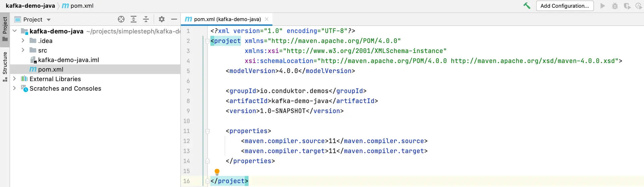Screen dimensions: 644x187
Task: Select kafka-demo-java.iml file
Action: (68, 60)
